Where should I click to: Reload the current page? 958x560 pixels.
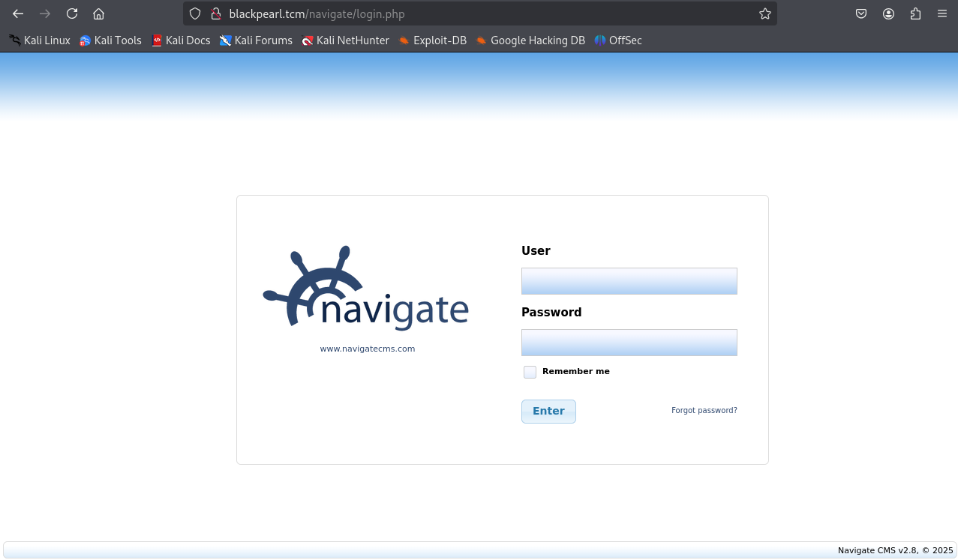(x=72, y=13)
